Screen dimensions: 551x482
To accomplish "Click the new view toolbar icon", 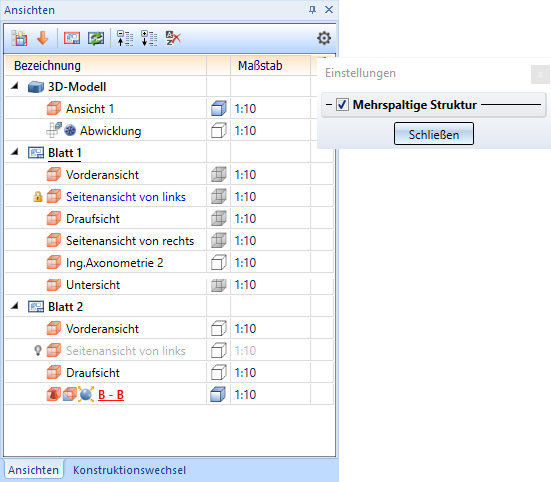I will pyautogui.click(x=19, y=38).
